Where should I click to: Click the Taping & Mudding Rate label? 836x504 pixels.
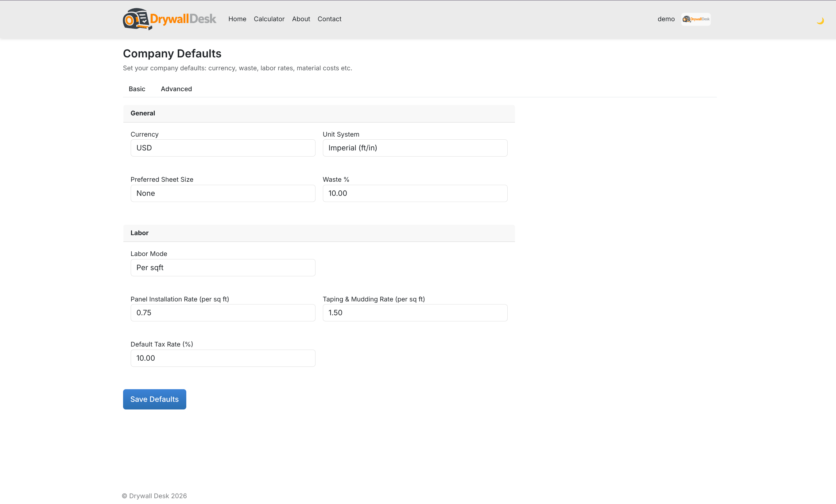(x=373, y=299)
